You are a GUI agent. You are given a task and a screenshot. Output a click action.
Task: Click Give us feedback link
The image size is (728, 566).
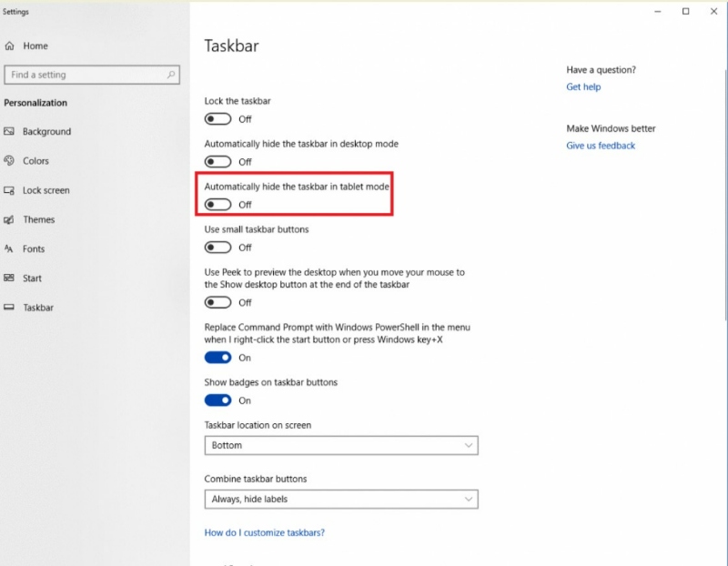point(601,146)
